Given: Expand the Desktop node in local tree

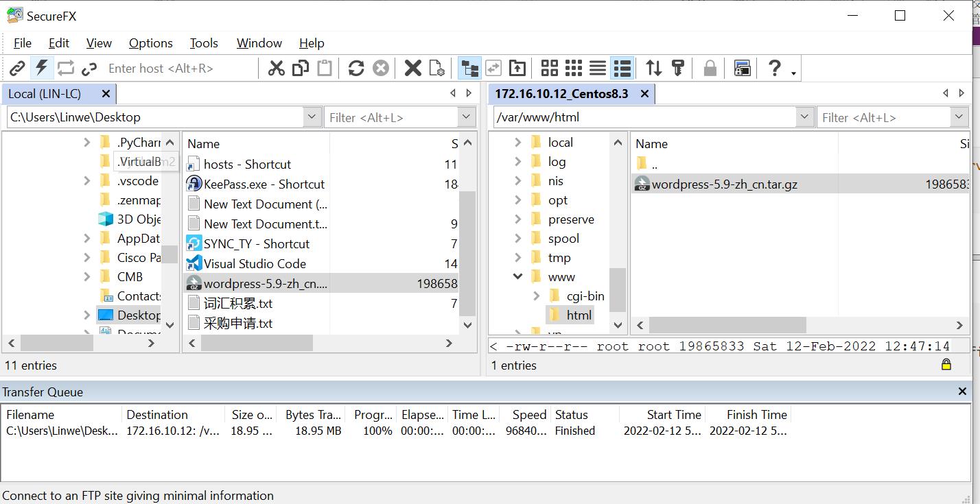Looking at the screenshot, I should coord(86,315).
